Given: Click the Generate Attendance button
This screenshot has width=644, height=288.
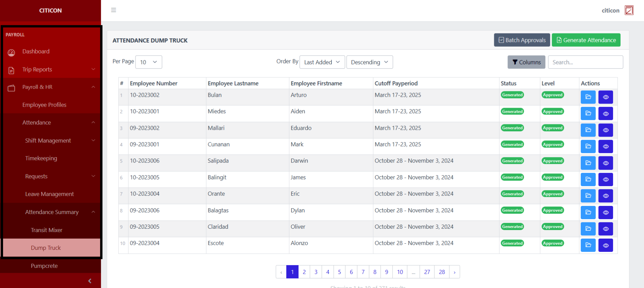Looking at the screenshot, I should point(586,40).
